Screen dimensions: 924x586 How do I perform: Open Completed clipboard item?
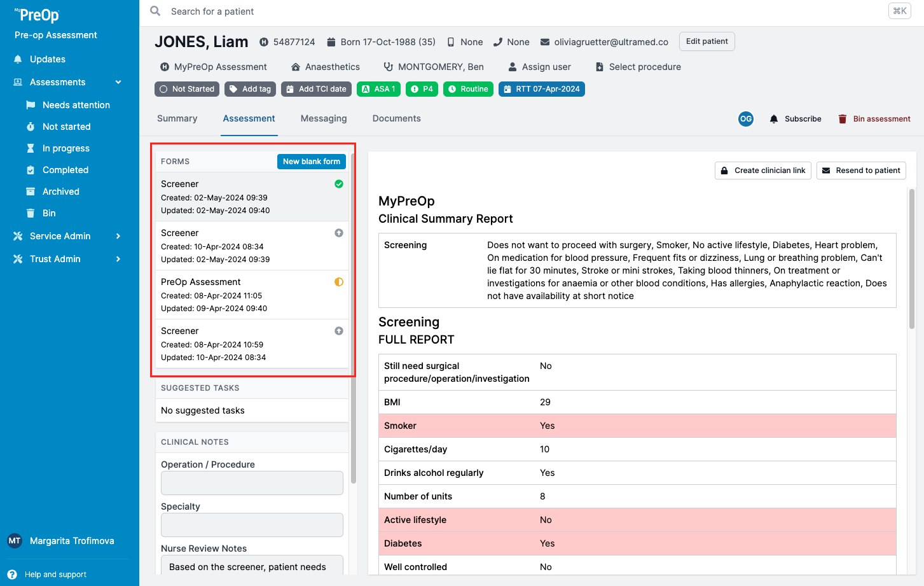57,170
